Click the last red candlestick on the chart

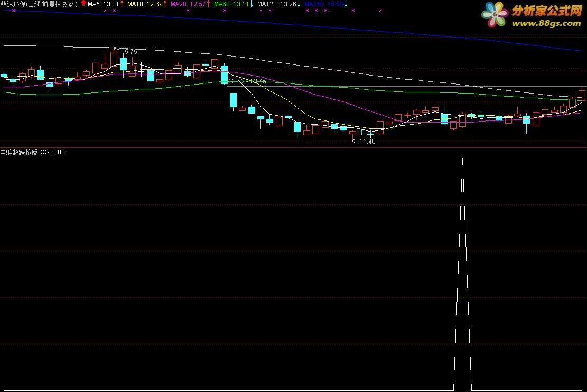click(582, 95)
